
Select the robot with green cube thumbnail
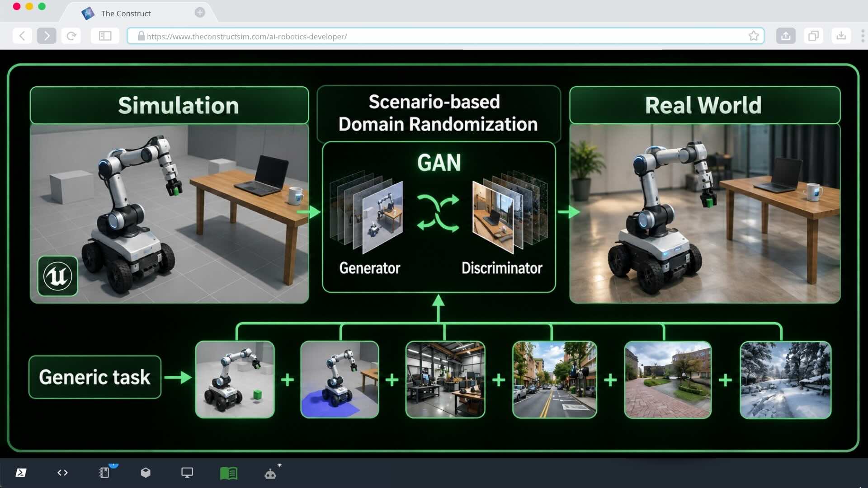click(235, 380)
